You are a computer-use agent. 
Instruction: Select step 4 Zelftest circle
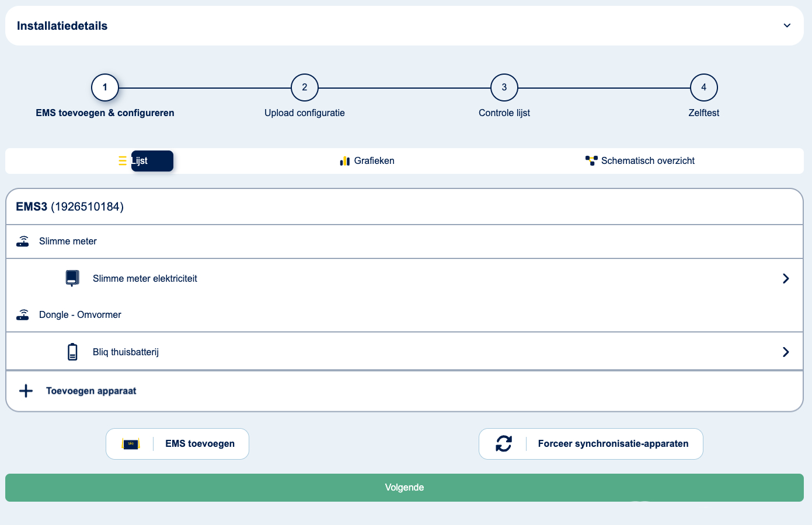click(x=703, y=87)
